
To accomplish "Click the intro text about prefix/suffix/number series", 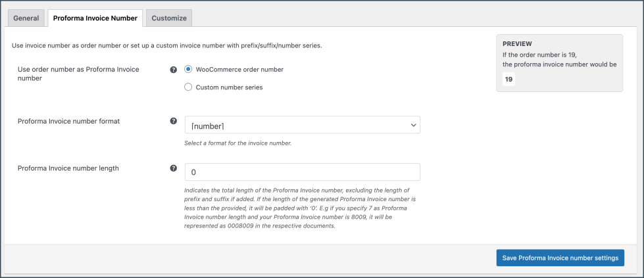I will point(166,45).
